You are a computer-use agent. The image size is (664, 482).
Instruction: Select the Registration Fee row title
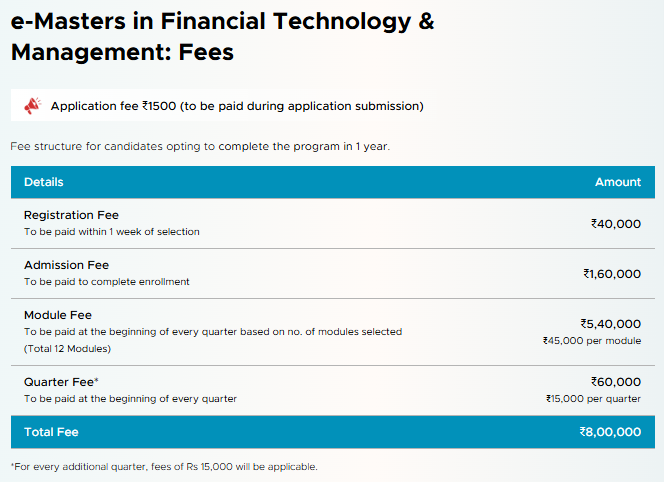[71, 215]
